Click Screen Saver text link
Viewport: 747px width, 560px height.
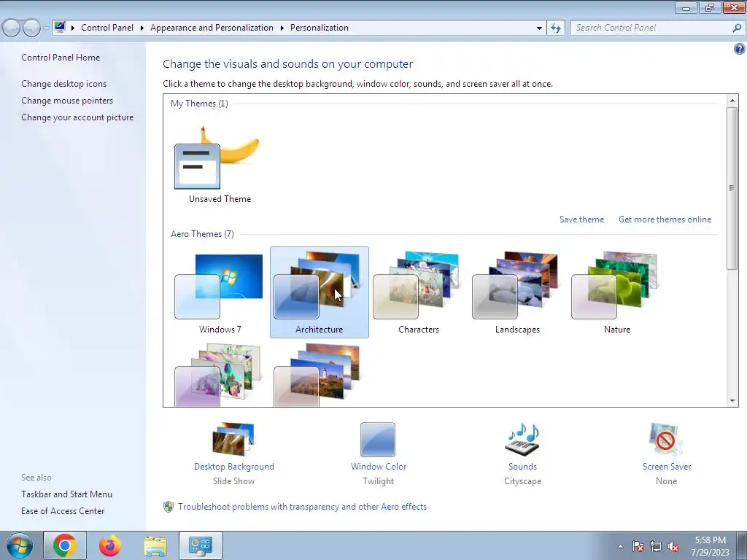(x=667, y=467)
